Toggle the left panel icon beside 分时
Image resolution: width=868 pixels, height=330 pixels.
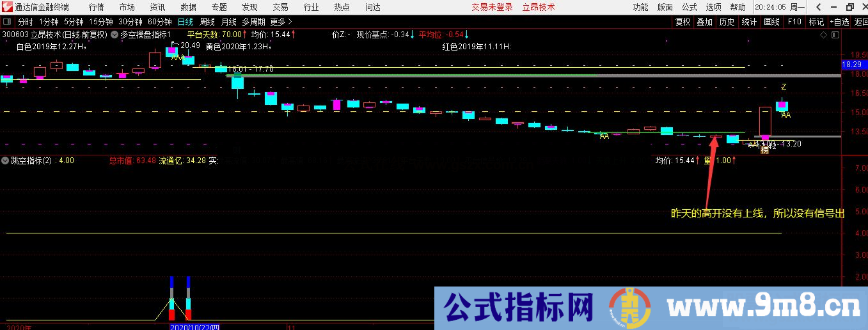(x=8, y=22)
